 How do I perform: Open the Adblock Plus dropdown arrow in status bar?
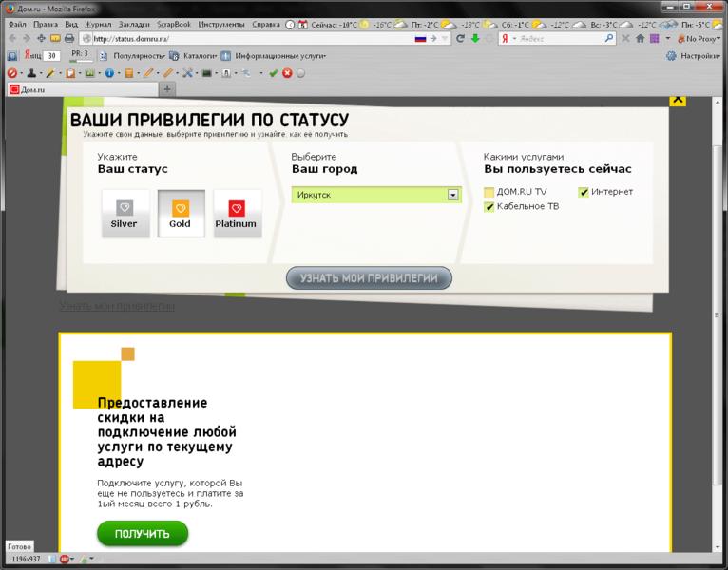(72, 559)
